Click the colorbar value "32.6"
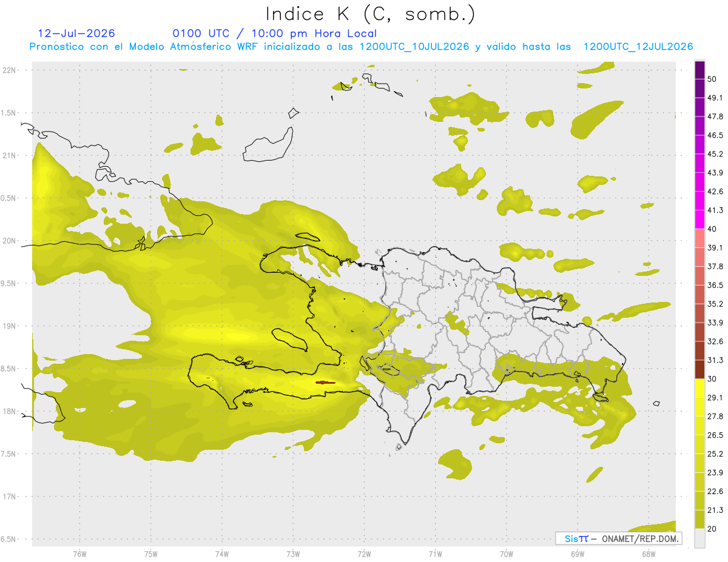 tap(715, 341)
